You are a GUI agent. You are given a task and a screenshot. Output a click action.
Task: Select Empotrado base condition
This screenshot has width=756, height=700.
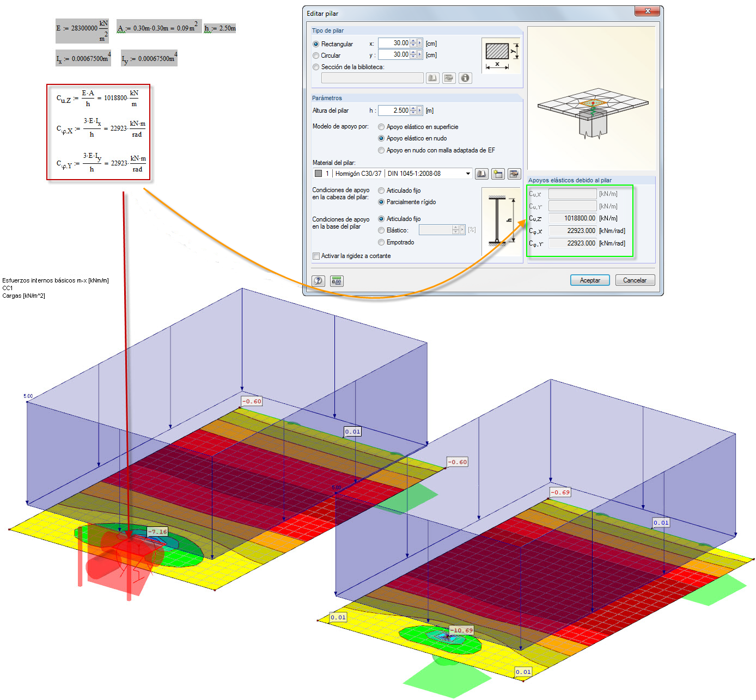click(x=381, y=242)
